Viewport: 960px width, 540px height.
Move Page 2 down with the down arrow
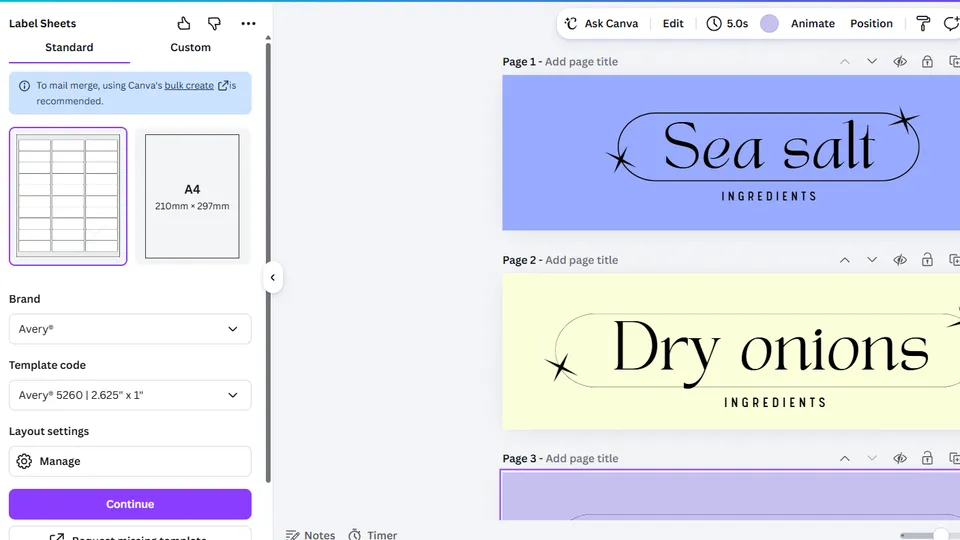tap(872, 260)
